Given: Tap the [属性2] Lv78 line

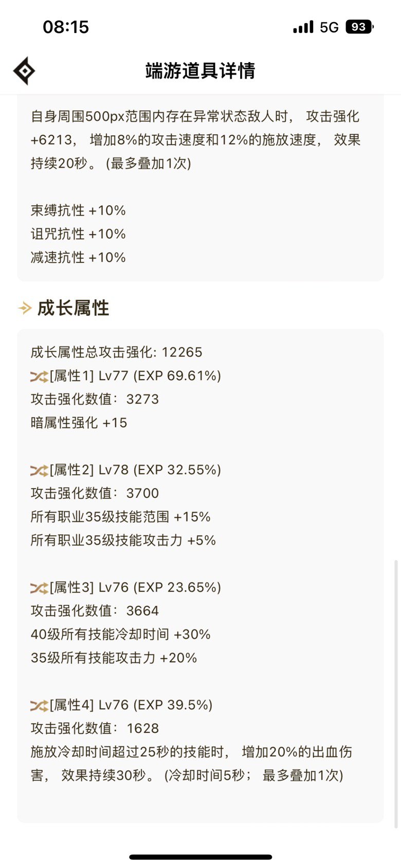Looking at the screenshot, I should (126, 470).
